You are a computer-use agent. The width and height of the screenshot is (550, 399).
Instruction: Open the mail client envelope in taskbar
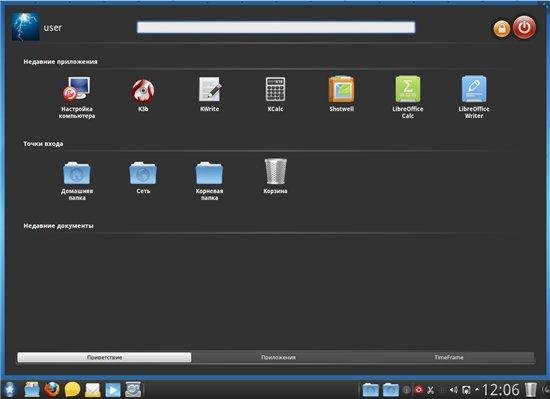(93, 390)
